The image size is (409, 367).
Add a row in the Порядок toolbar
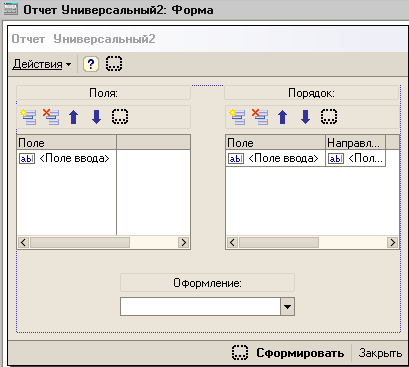tap(237, 117)
